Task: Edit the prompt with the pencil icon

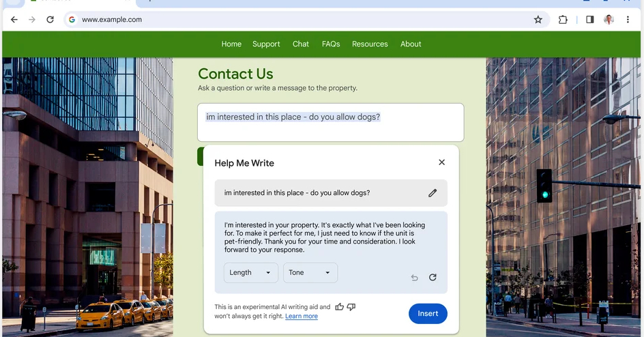Action: coord(433,193)
